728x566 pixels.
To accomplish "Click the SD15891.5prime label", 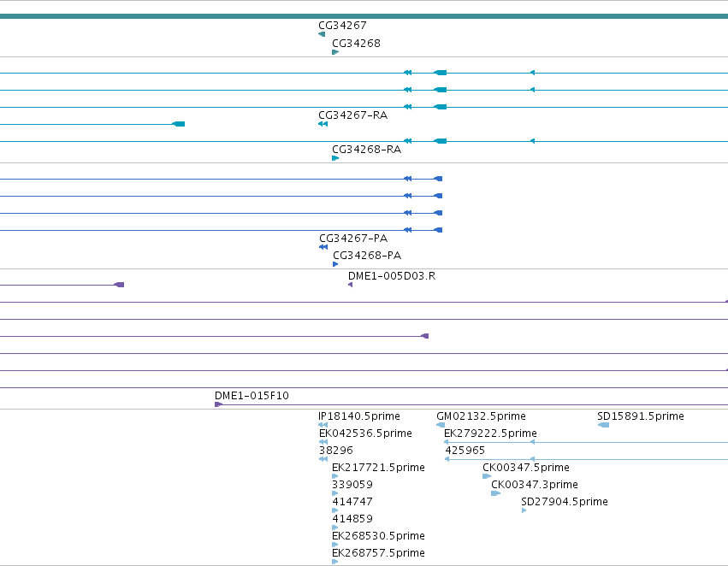I will (x=641, y=416).
